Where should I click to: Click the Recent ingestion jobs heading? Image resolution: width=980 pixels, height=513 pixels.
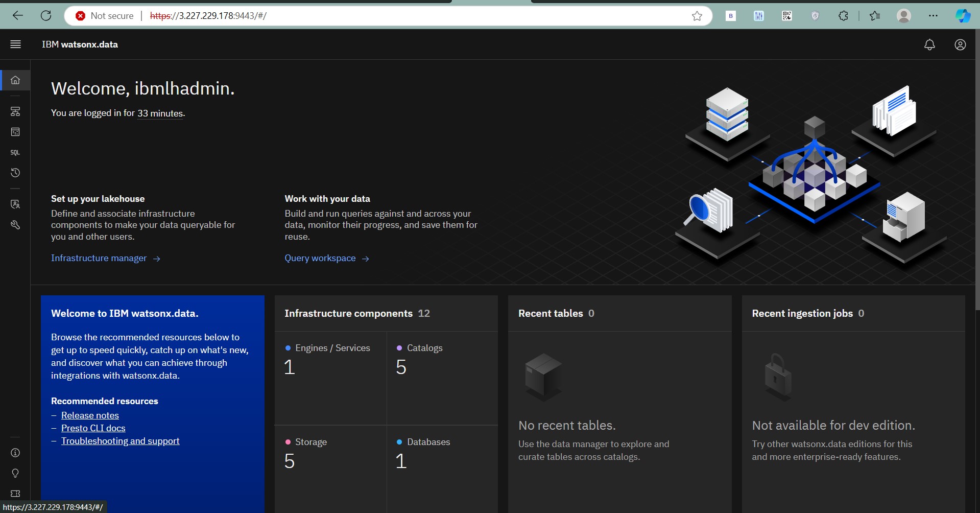(802, 313)
